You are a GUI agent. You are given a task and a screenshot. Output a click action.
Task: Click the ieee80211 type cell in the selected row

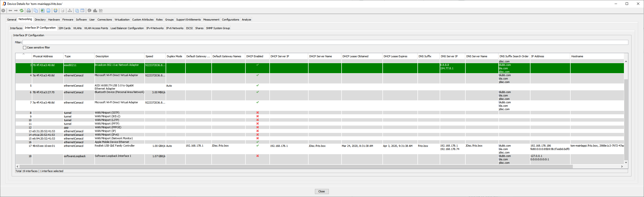point(70,65)
